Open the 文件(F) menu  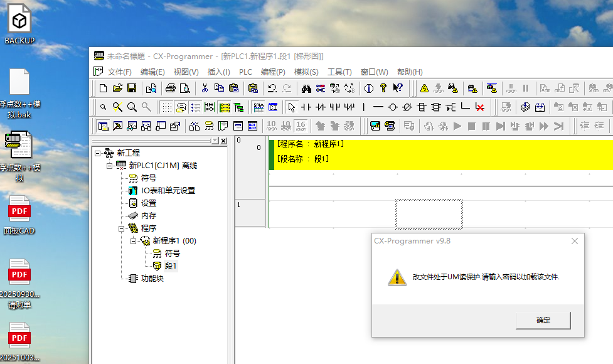tap(119, 72)
